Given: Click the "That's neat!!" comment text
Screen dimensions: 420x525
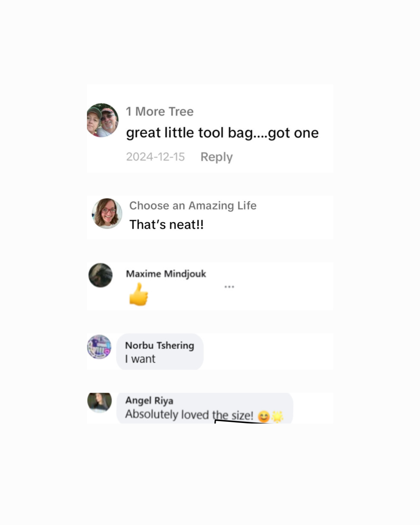Looking at the screenshot, I should 166,224.
